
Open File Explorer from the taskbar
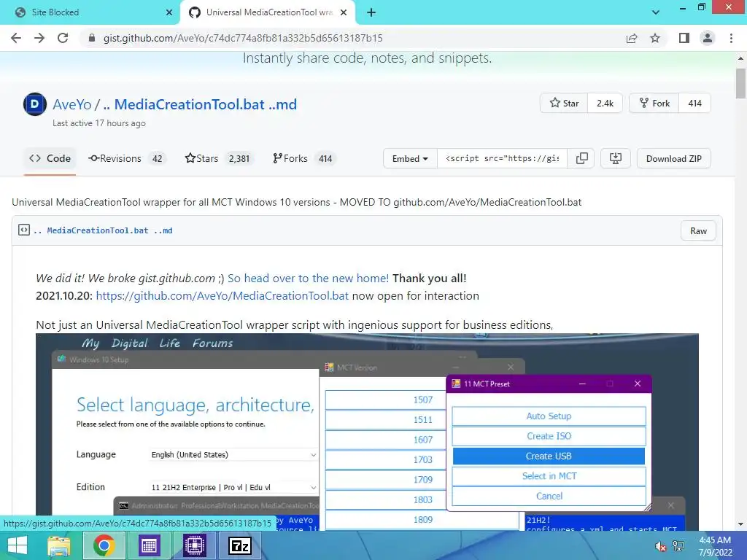click(59, 545)
